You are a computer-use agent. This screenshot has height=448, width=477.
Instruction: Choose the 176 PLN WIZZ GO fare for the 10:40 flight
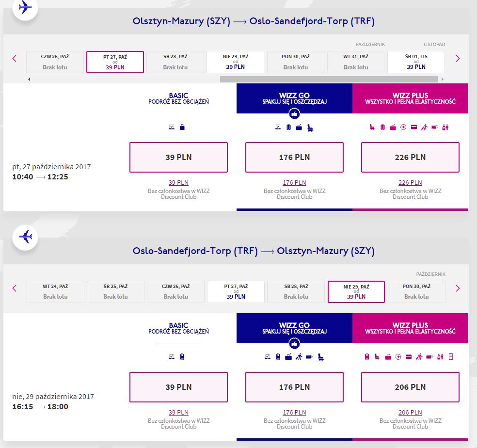[294, 158]
